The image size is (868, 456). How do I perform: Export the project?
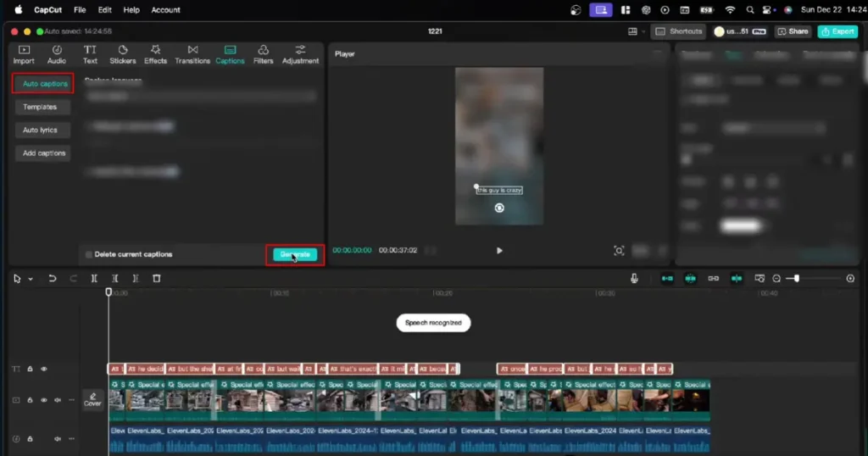coord(837,31)
